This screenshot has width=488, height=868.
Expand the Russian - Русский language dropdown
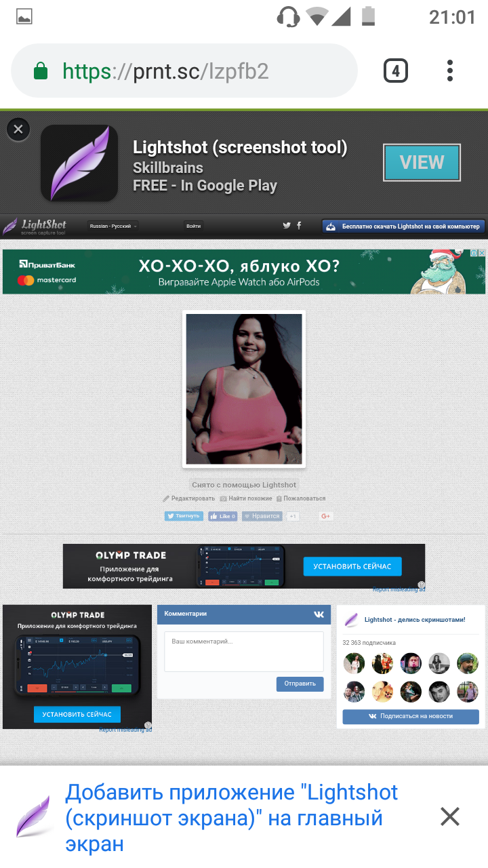click(113, 226)
